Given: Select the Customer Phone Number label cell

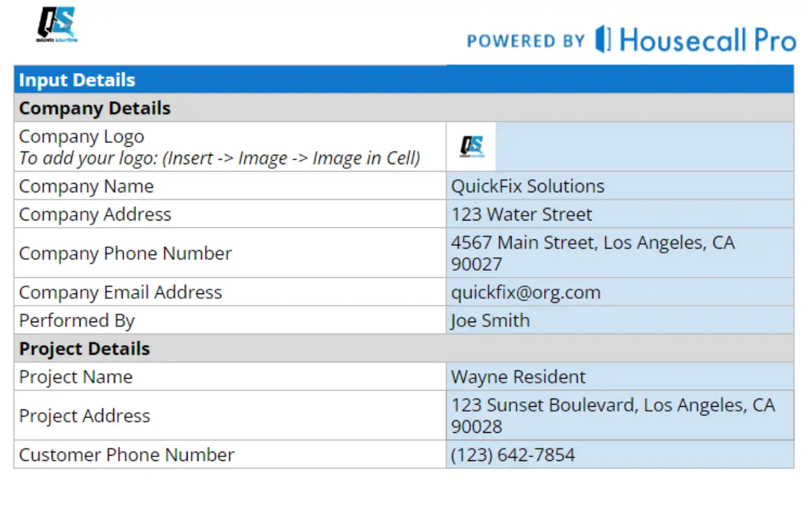Looking at the screenshot, I should [x=230, y=454].
